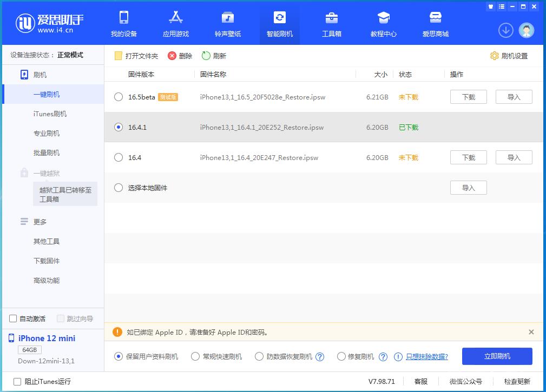Check 阻止iTunes运行 checkbox
This screenshot has width=546, height=392.
tap(17, 381)
